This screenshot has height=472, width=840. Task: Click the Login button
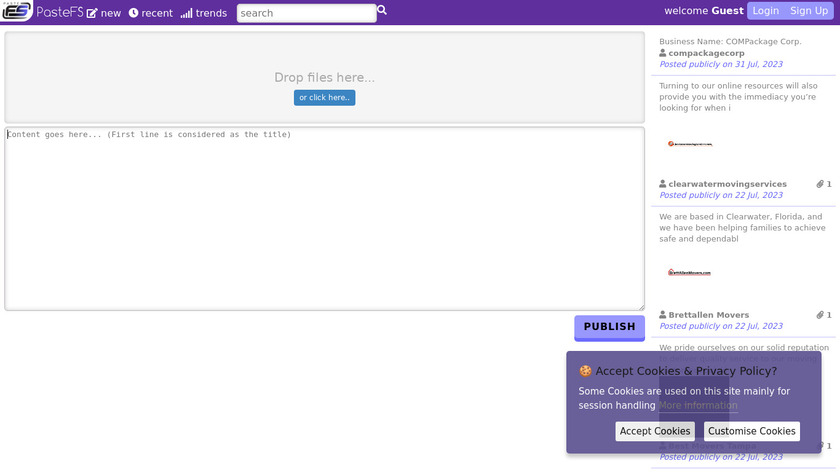[x=766, y=11]
